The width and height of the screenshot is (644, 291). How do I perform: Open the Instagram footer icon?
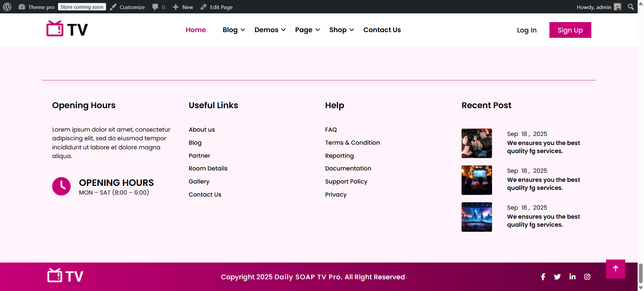[587, 277]
